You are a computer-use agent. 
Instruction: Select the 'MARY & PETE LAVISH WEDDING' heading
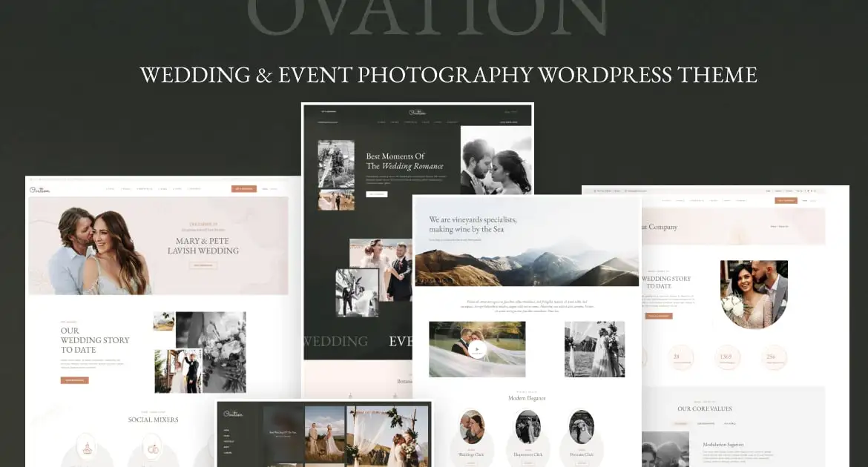click(x=203, y=245)
